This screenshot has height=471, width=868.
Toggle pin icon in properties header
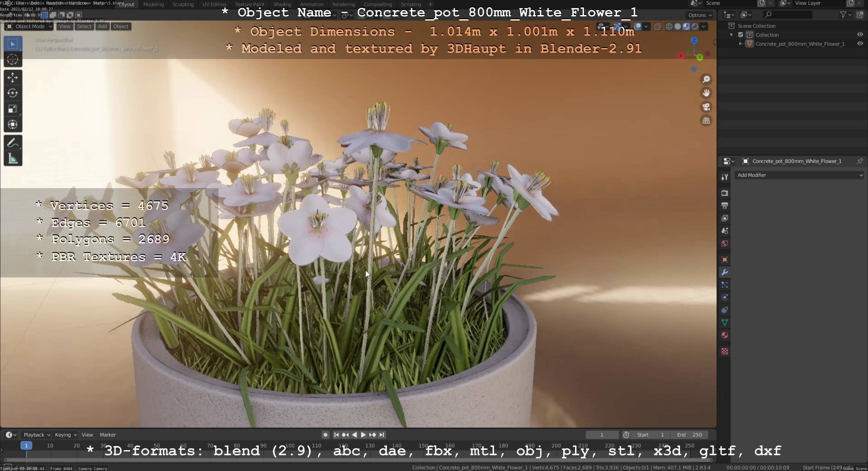pos(860,161)
